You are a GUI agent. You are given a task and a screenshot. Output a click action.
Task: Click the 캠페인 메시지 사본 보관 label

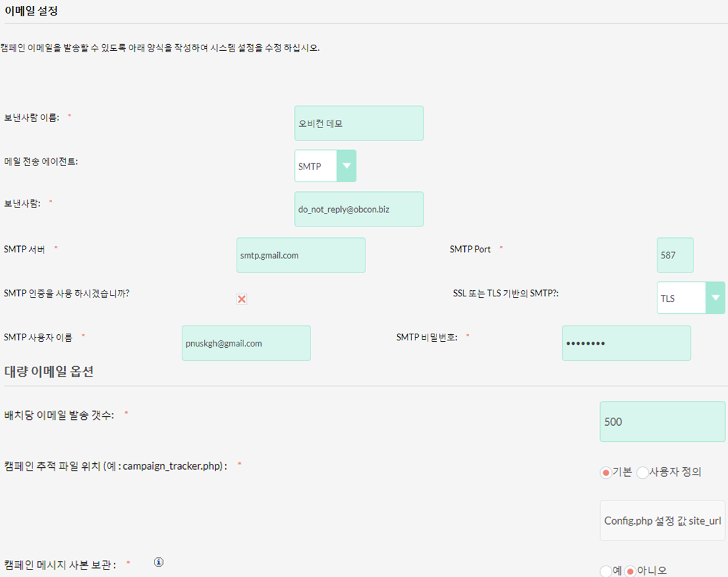tap(60, 565)
